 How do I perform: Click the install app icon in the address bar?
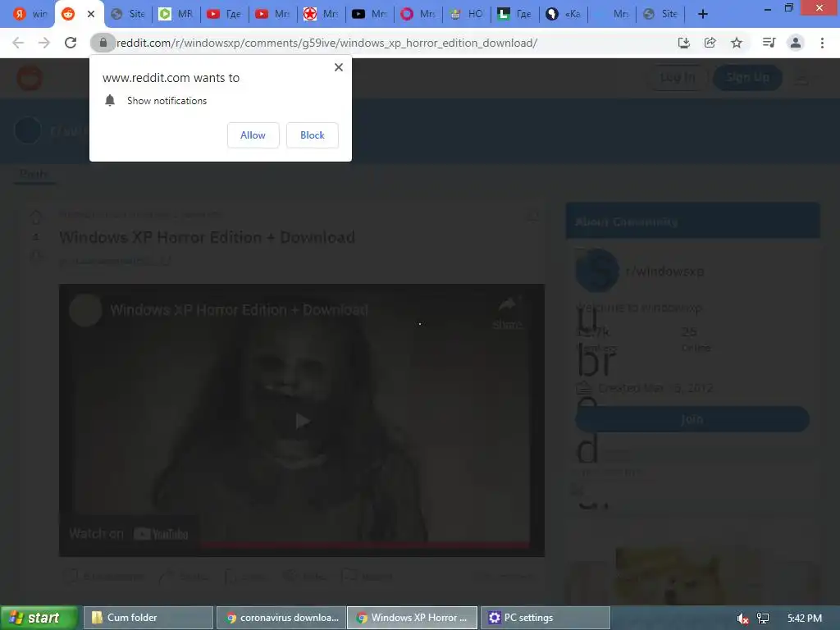click(683, 43)
